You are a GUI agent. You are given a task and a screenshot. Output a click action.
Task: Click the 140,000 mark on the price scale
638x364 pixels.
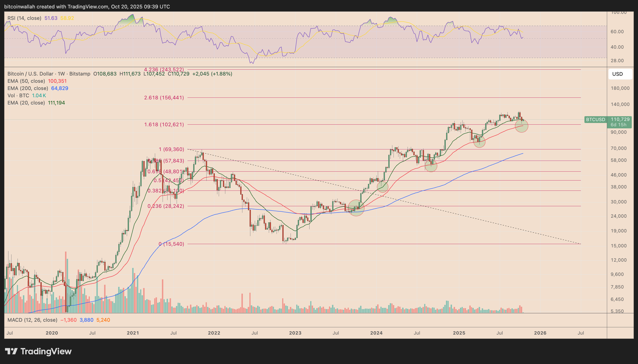620,104
